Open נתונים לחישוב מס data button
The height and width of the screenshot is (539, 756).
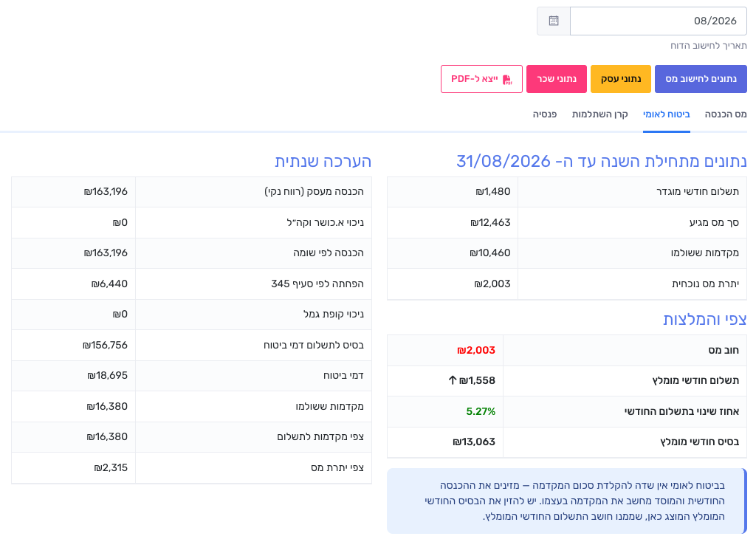tap(701, 78)
